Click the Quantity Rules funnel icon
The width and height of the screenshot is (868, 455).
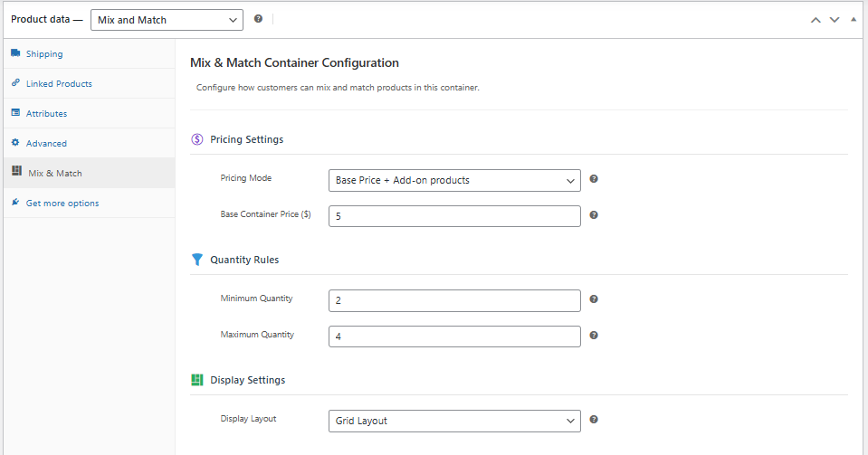point(197,260)
